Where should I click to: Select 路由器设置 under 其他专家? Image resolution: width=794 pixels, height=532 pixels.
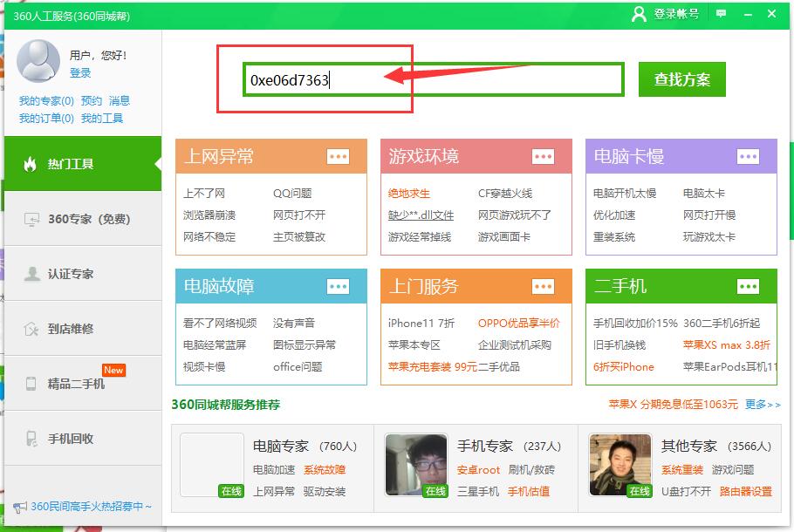pyautogui.click(x=745, y=492)
